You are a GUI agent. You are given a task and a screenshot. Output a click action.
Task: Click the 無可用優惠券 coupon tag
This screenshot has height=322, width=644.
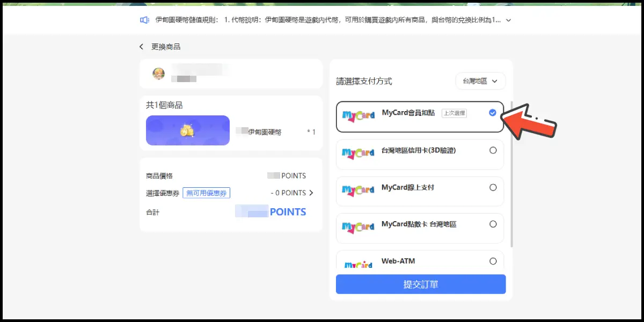click(x=207, y=193)
